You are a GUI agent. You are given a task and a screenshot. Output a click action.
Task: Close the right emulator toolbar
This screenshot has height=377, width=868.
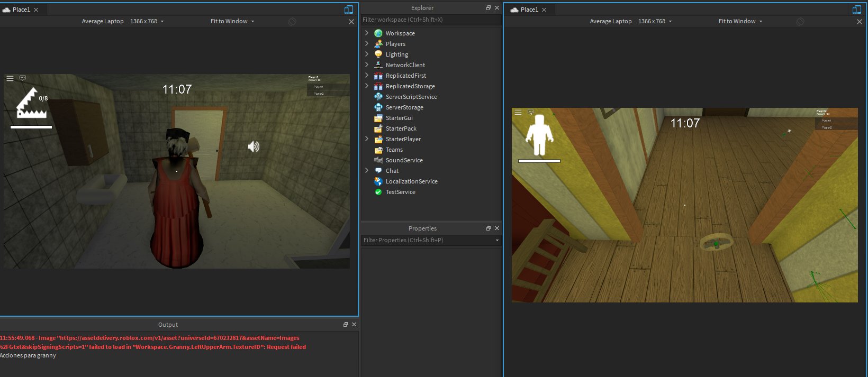click(x=860, y=22)
